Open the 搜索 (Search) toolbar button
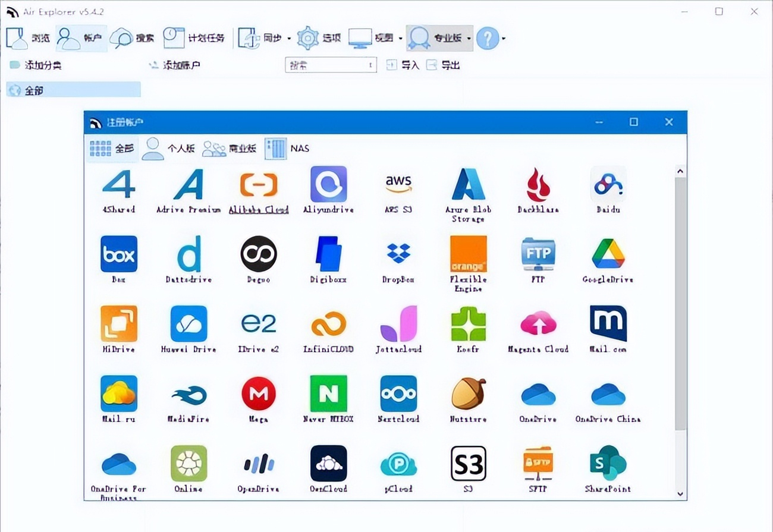This screenshot has width=773, height=532. pyautogui.click(x=132, y=38)
